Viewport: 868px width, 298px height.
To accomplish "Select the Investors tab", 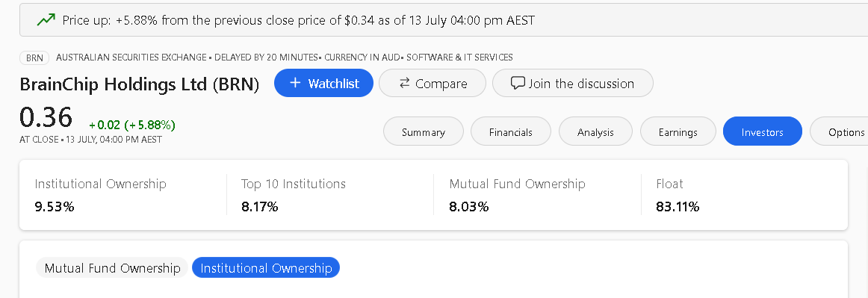I will (762, 132).
